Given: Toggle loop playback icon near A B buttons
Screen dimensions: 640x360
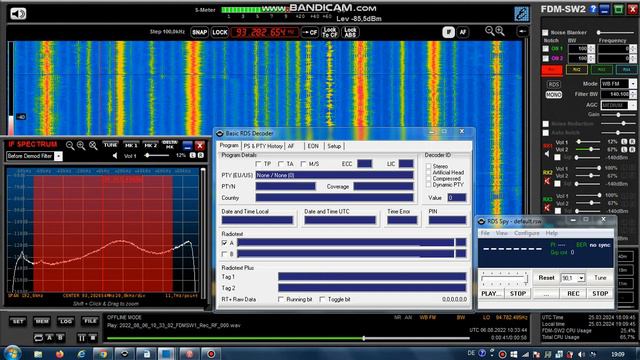Looking at the screenshot, I should point(38,338).
